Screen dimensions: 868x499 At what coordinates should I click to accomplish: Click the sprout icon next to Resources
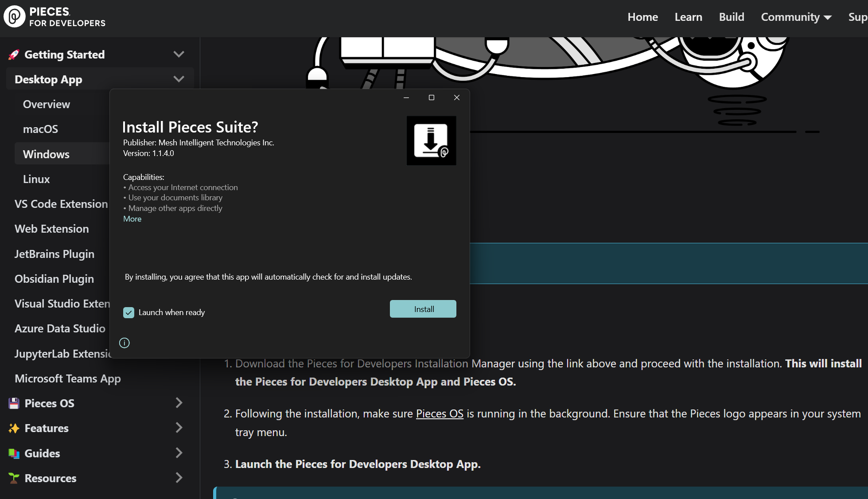(14, 478)
